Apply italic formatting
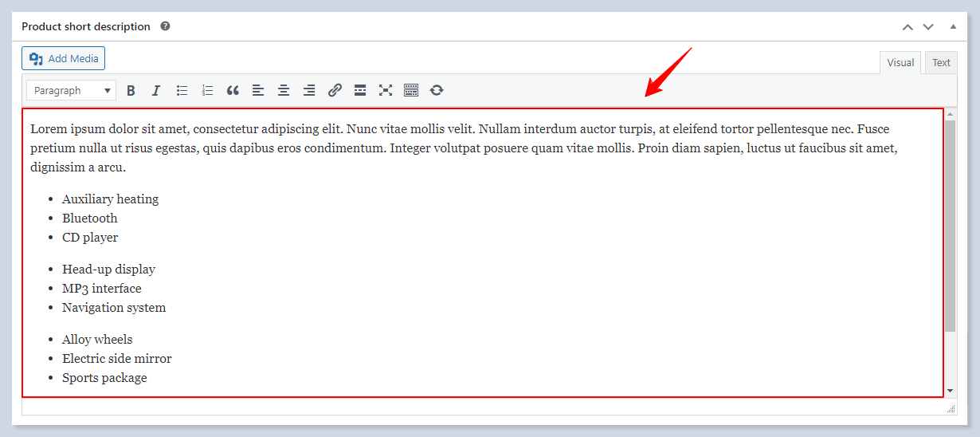 coord(156,91)
